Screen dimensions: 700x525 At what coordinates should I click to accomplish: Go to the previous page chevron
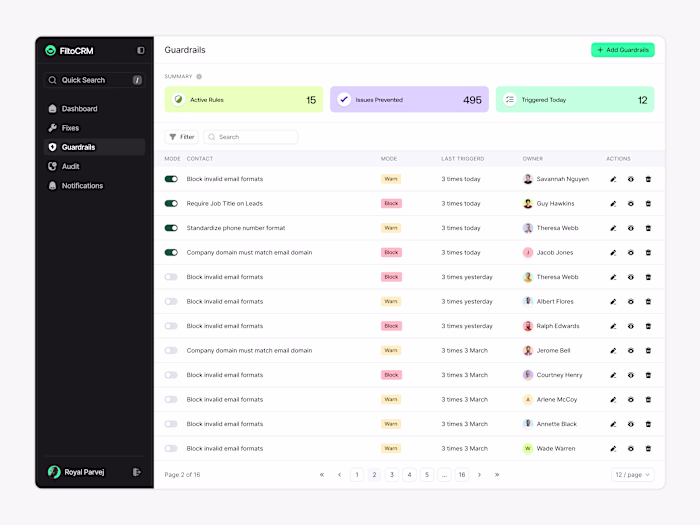[340, 475]
